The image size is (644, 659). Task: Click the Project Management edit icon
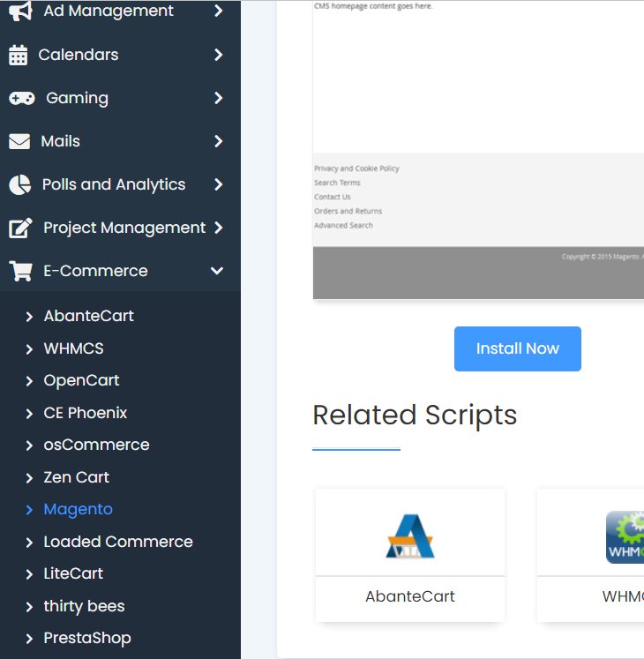(x=20, y=228)
